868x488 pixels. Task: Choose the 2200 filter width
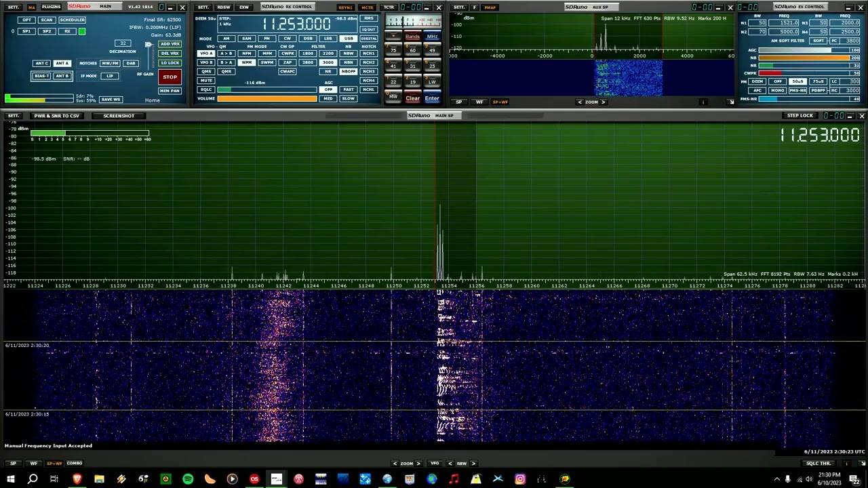(328, 54)
